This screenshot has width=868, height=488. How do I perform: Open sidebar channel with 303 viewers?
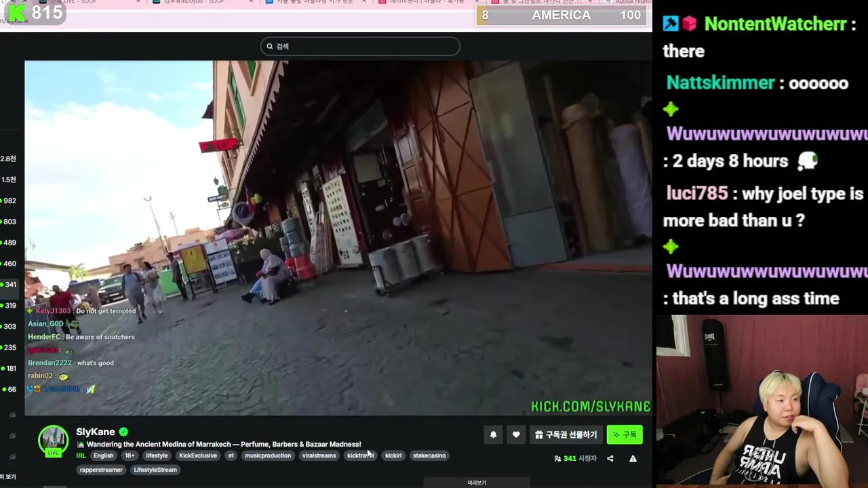pos(8,327)
